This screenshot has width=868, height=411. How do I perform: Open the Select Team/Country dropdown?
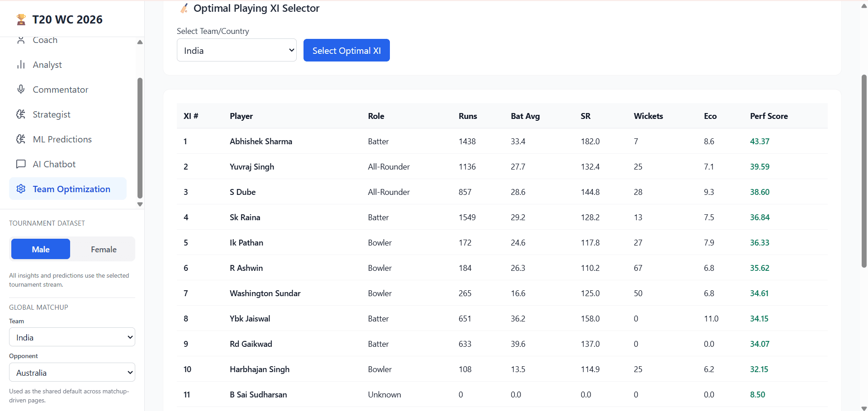[237, 50]
